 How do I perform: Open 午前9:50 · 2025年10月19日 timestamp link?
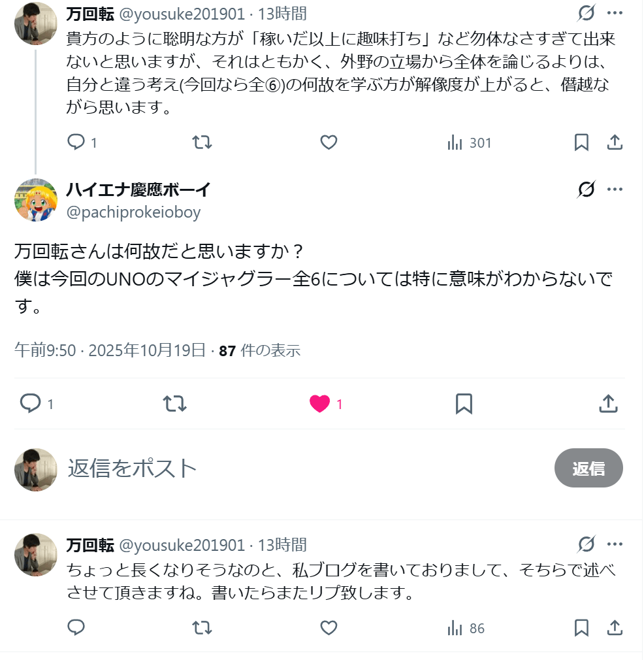click(x=110, y=350)
